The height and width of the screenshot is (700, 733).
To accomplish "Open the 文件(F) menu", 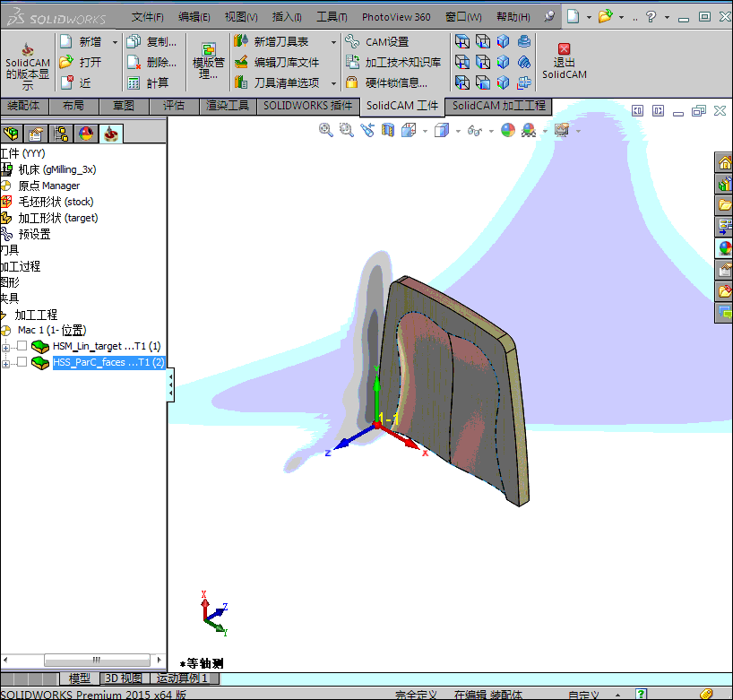I will pos(147,17).
